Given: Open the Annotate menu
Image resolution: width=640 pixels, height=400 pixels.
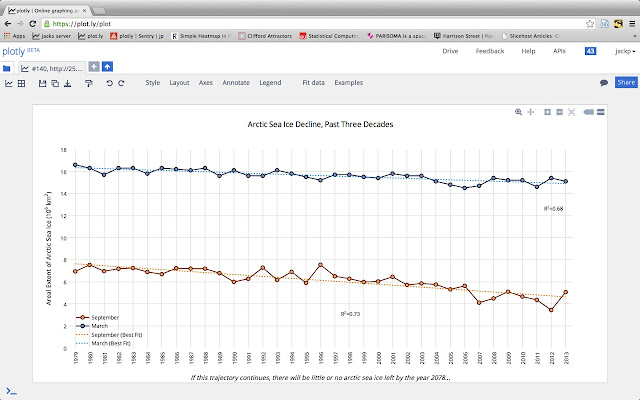Looking at the screenshot, I should 236,82.
